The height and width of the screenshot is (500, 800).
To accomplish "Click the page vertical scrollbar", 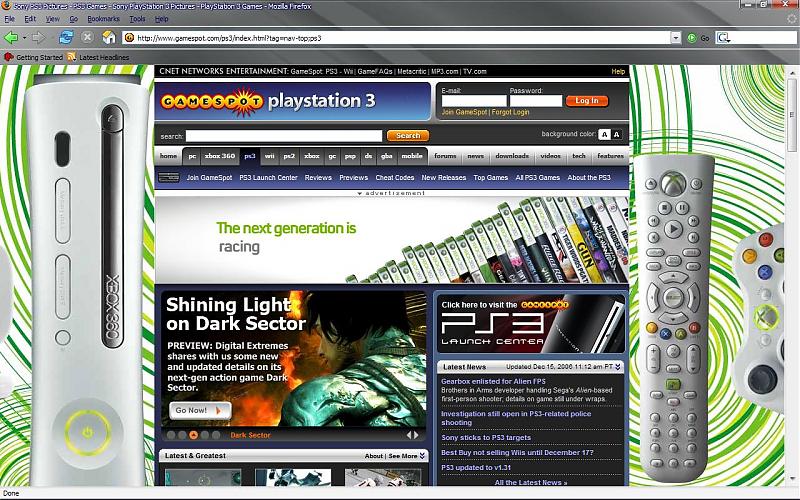I will (792, 300).
